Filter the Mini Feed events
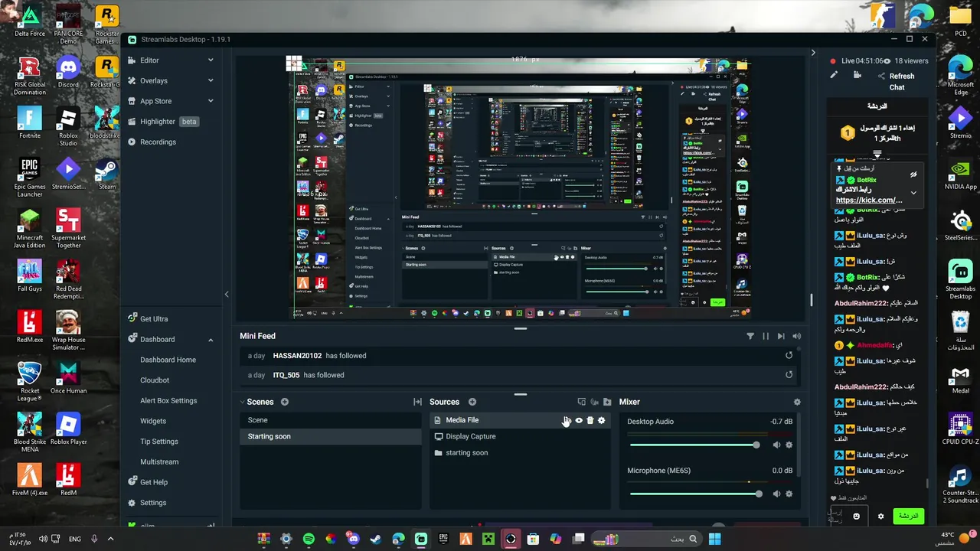Image resolution: width=980 pixels, height=551 pixels. [x=750, y=336]
